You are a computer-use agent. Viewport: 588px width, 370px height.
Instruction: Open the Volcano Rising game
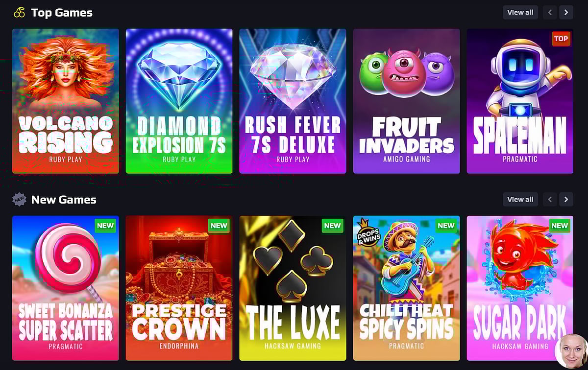tap(66, 101)
